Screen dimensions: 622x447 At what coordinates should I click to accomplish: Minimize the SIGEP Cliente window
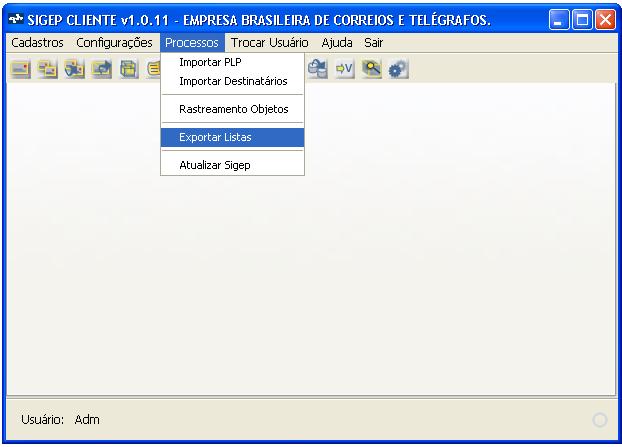(559, 19)
